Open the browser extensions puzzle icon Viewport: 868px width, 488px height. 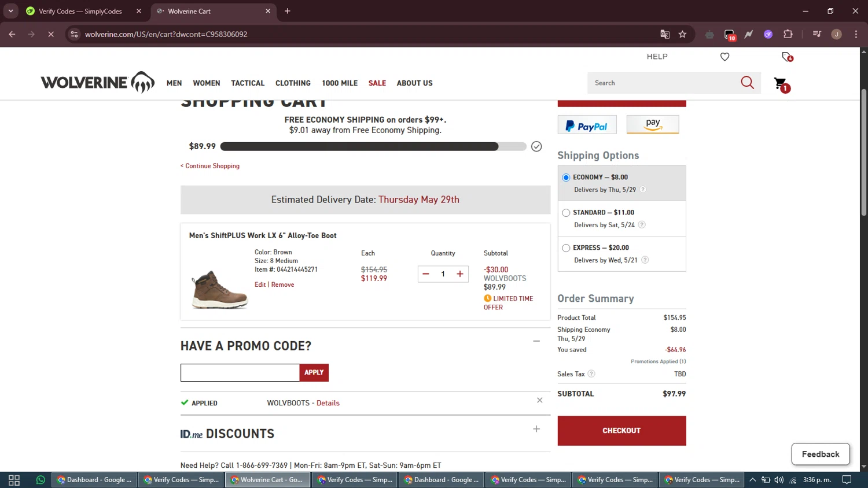(788, 34)
